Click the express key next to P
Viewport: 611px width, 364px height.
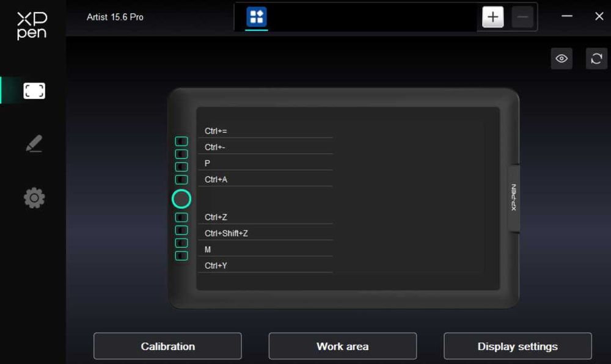pyautogui.click(x=181, y=167)
